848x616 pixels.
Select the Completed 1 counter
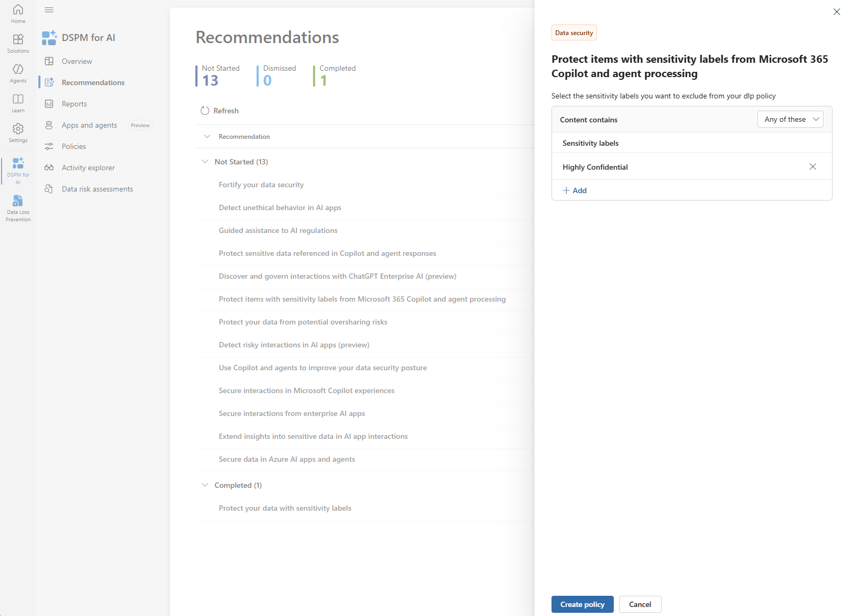point(335,76)
